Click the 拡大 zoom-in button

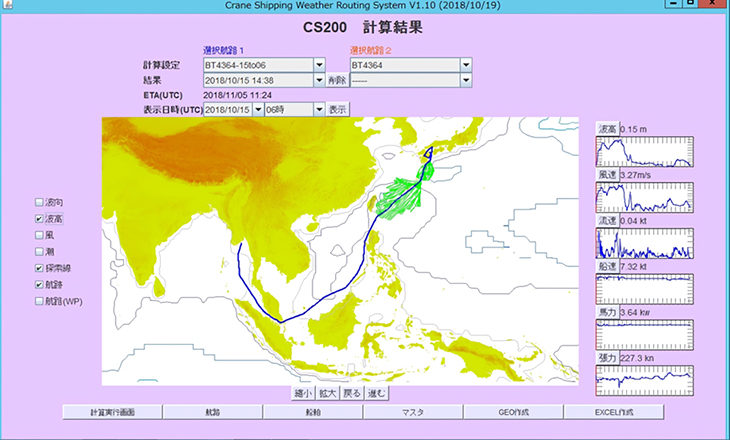[x=327, y=393]
